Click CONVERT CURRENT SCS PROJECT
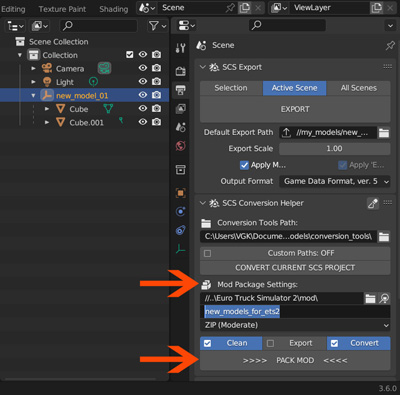The height and width of the screenshot is (395, 400). point(295,268)
